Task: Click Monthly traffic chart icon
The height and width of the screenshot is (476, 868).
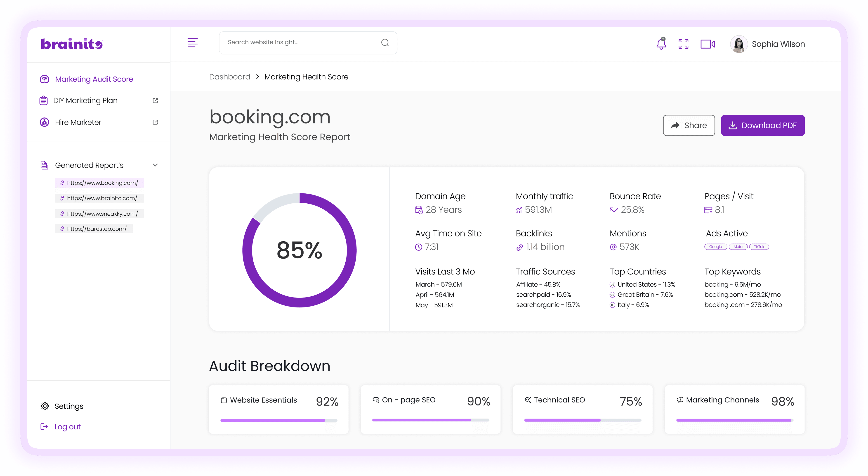Action: point(519,210)
